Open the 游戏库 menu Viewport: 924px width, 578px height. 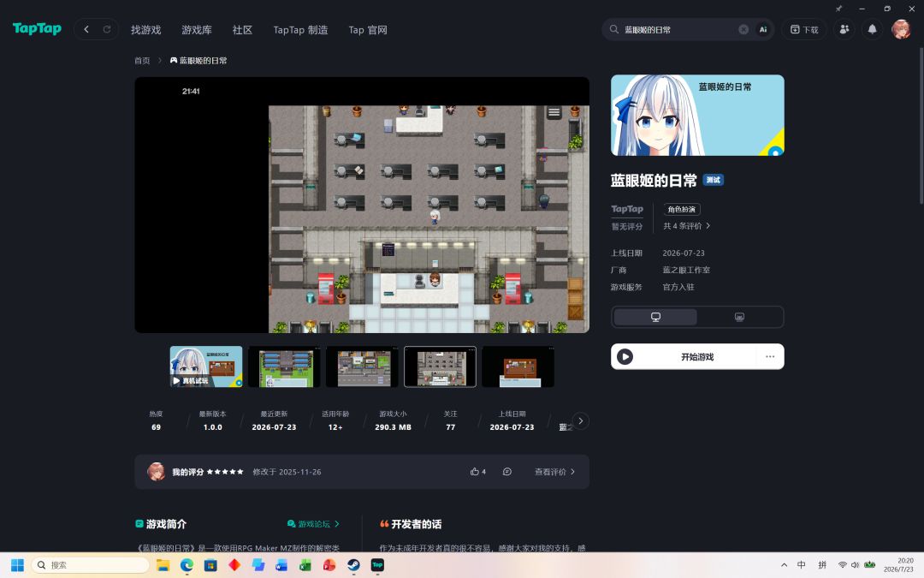[196, 29]
